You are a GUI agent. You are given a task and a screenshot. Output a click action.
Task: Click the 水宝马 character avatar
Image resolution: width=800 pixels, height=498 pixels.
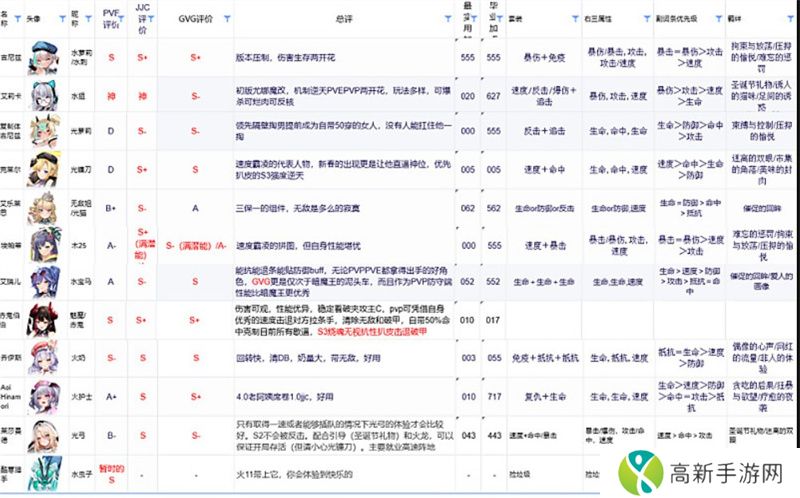[x=45, y=282]
